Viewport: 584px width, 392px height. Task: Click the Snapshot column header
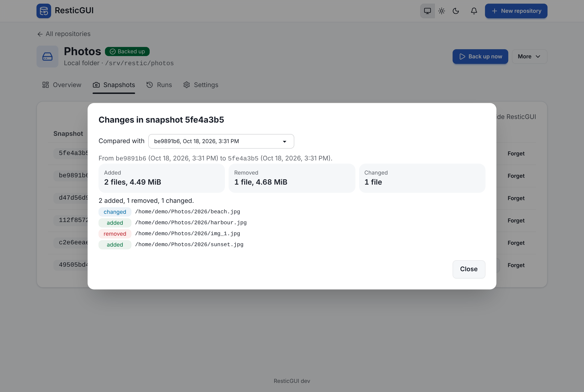click(68, 134)
